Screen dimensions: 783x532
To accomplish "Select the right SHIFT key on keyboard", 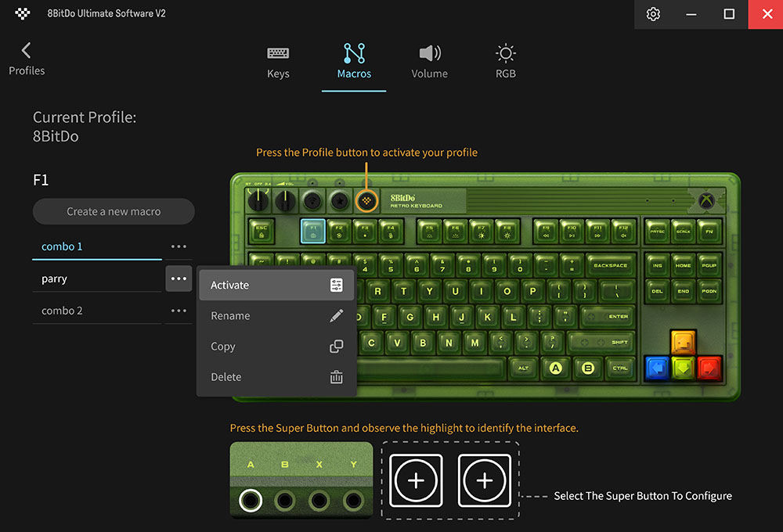I will (601, 343).
